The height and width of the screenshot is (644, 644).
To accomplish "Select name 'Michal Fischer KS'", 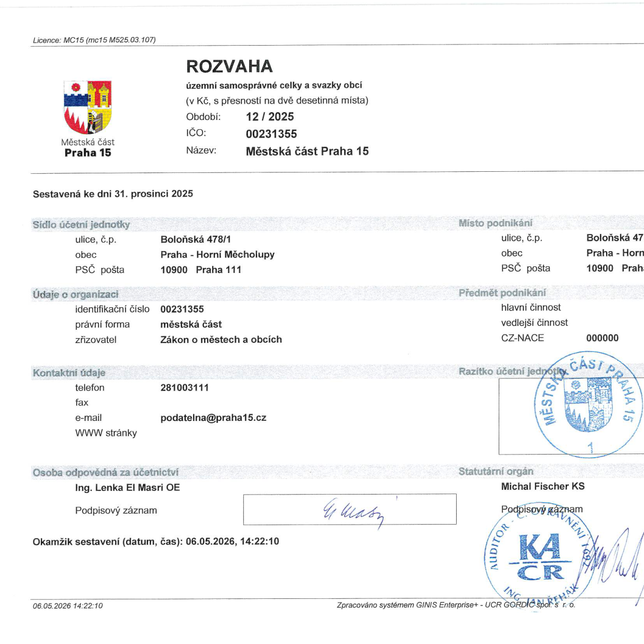I will 543,487.
